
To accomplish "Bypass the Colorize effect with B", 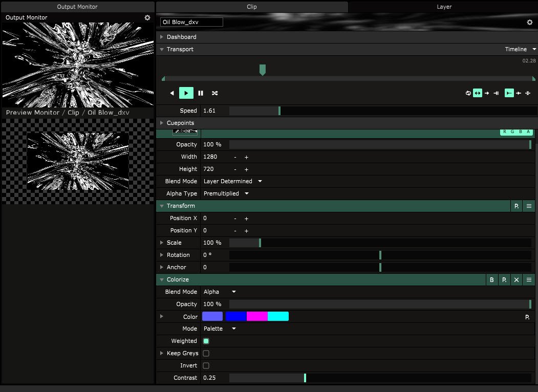I will click(x=492, y=280).
